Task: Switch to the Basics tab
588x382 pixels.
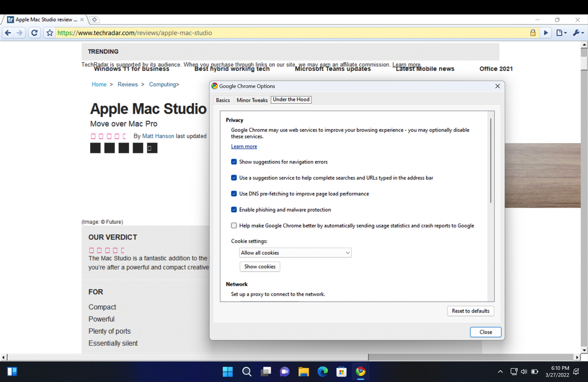Action: click(223, 100)
